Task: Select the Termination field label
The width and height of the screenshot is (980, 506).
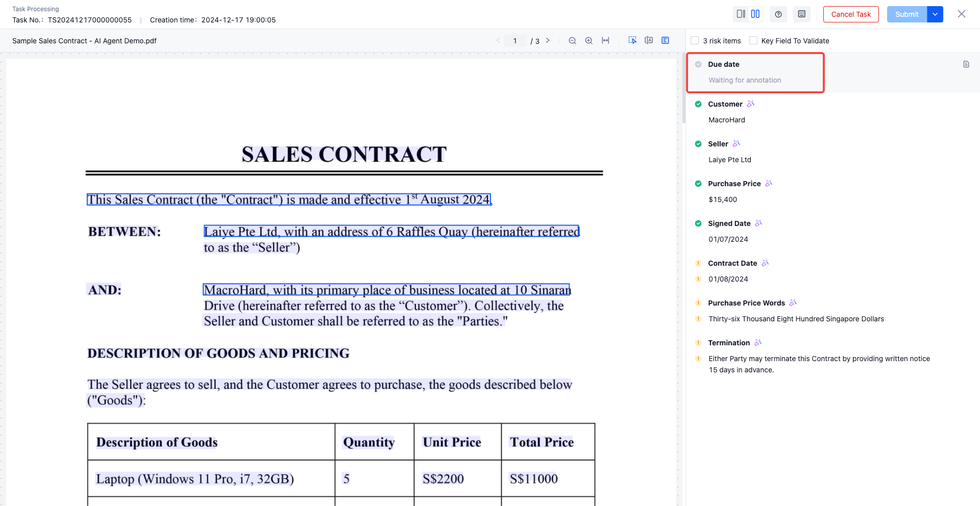Action: coord(729,343)
